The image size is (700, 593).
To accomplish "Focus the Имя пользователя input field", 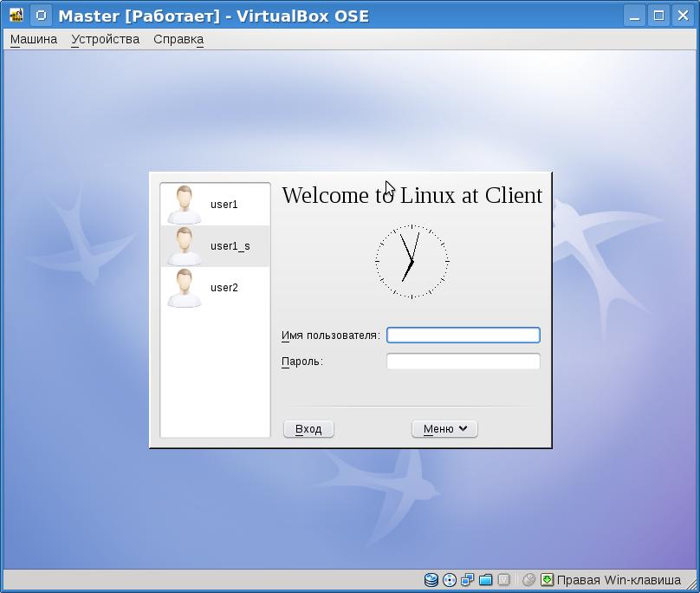I will coord(463,336).
